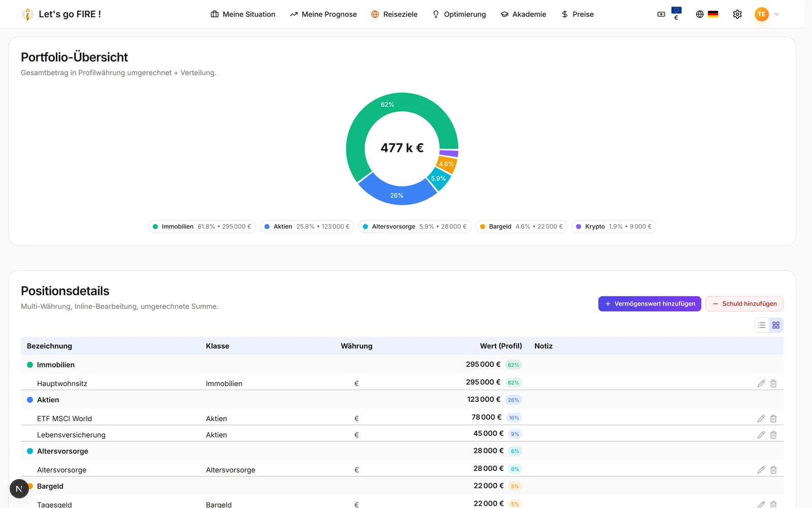Image resolution: width=812 pixels, height=508 pixels.
Task: Click the 16% badge in ETF row
Action: pos(514,418)
